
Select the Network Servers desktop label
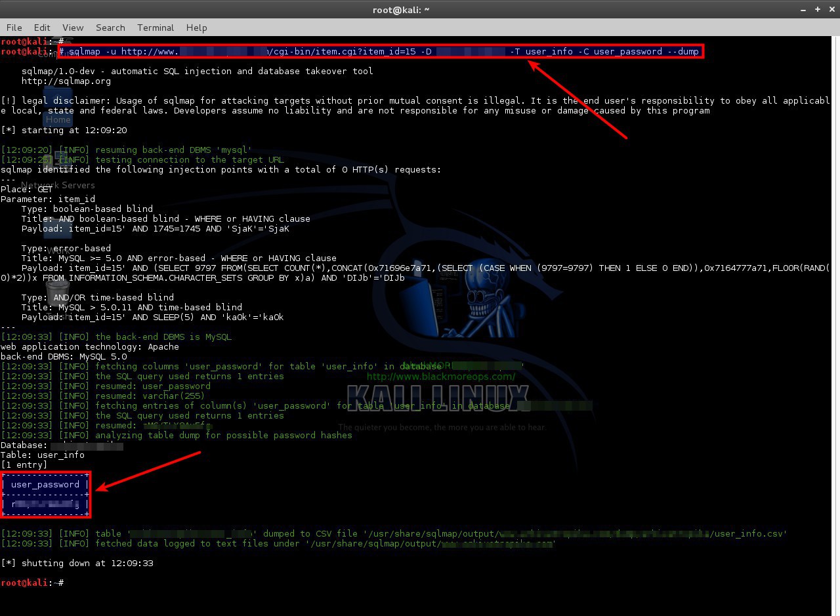click(58, 185)
